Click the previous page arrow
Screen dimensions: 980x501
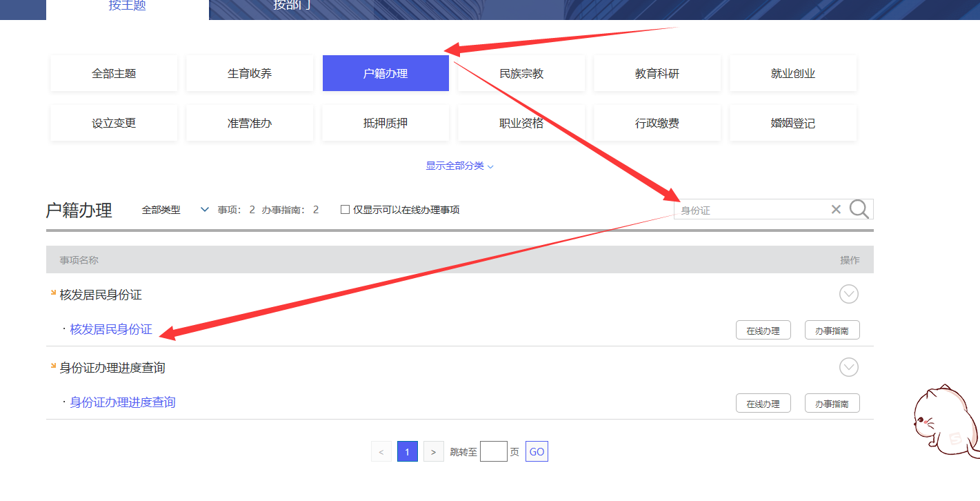pyautogui.click(x=381, y=451)
